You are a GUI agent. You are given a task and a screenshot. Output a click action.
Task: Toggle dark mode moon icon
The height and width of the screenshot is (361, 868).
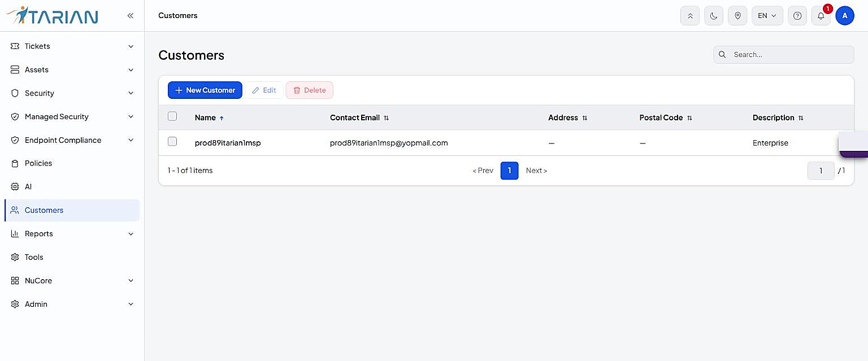click(x=714, y=16)
